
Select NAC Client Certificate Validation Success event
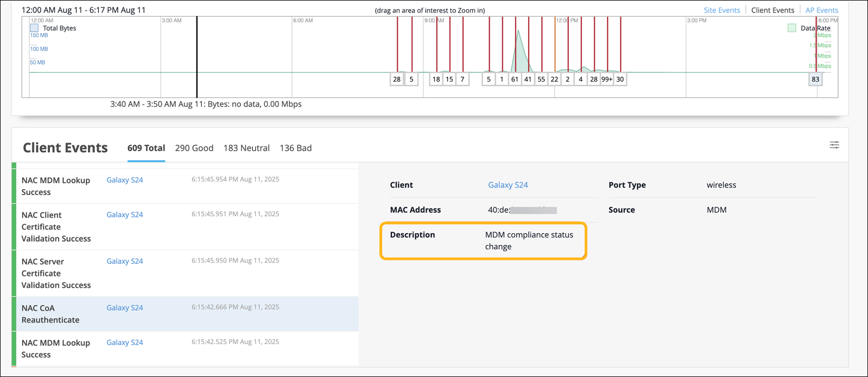pyautogui.click(x=56, y=227)
